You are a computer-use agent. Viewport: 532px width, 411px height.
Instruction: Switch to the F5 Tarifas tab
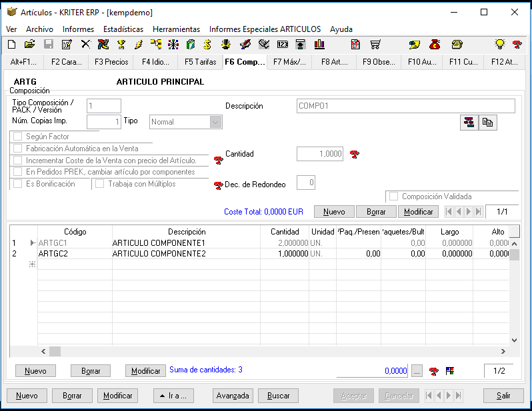pyautogui.click(x=200, y=62)
